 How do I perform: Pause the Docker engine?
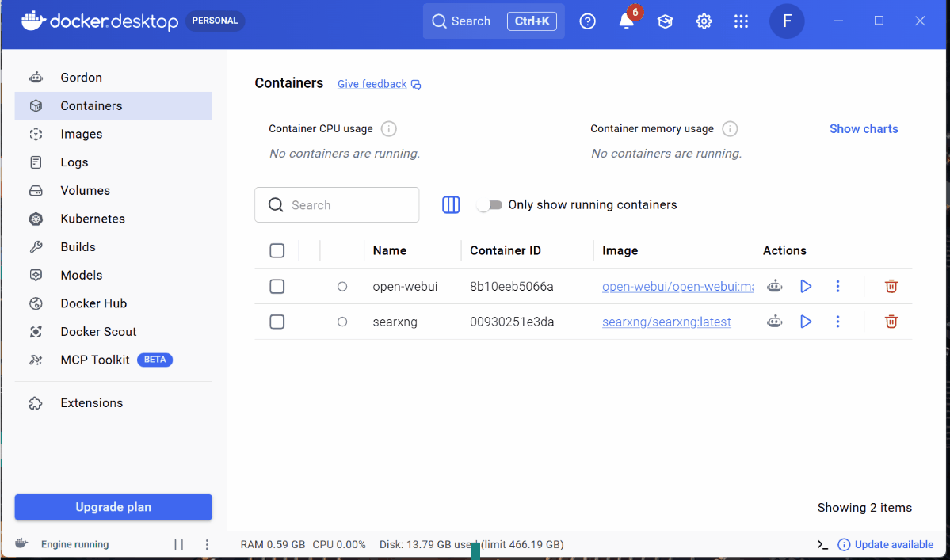[179, 545]
